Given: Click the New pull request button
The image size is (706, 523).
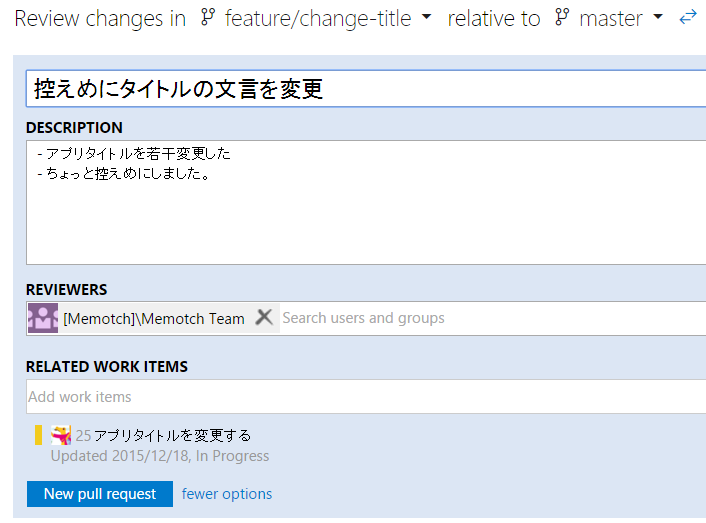Looking at the screenshot, I should click(x=100, y=494).
